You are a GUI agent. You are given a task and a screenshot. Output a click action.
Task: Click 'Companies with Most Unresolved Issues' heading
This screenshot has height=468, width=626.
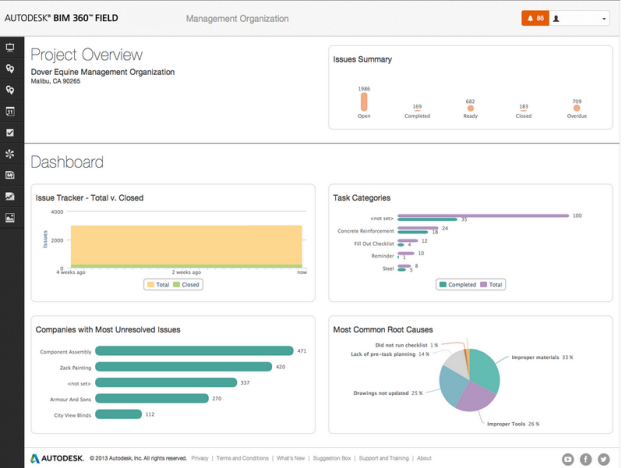108,330
